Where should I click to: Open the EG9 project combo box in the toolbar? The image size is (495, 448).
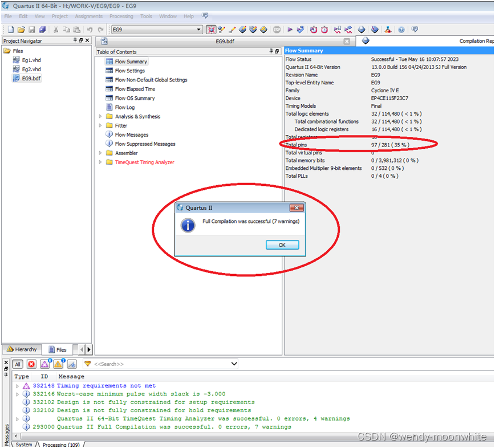point(157,30)
